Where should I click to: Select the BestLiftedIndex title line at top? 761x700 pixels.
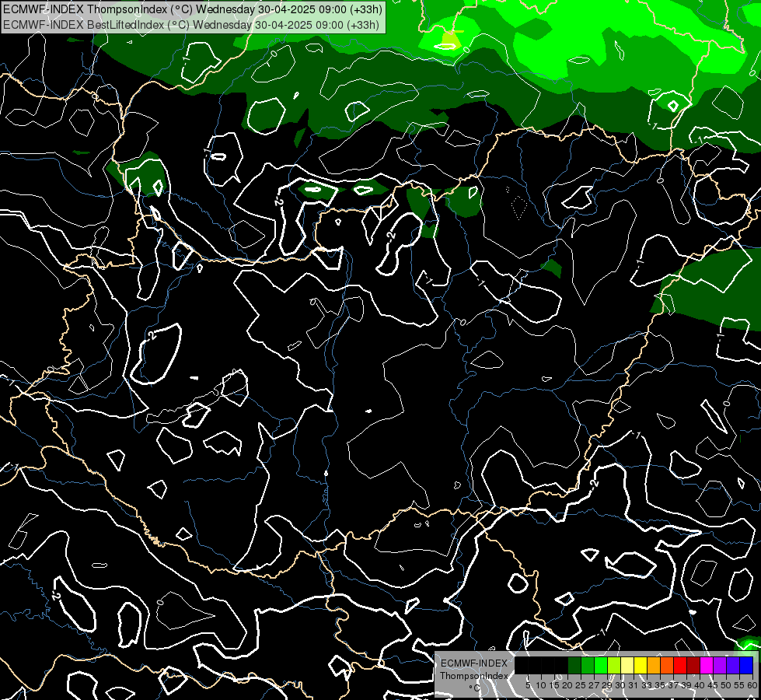click(x=191, y=25)
